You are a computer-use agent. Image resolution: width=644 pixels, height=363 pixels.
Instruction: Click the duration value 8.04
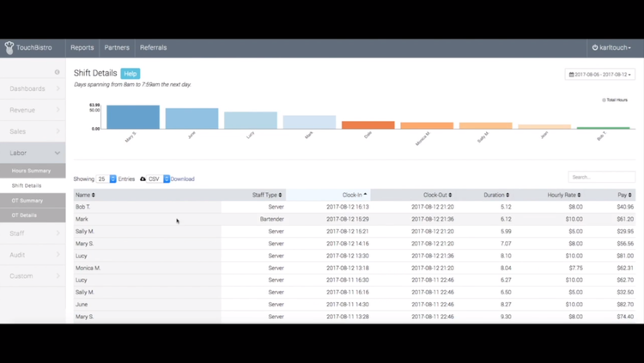506,268
